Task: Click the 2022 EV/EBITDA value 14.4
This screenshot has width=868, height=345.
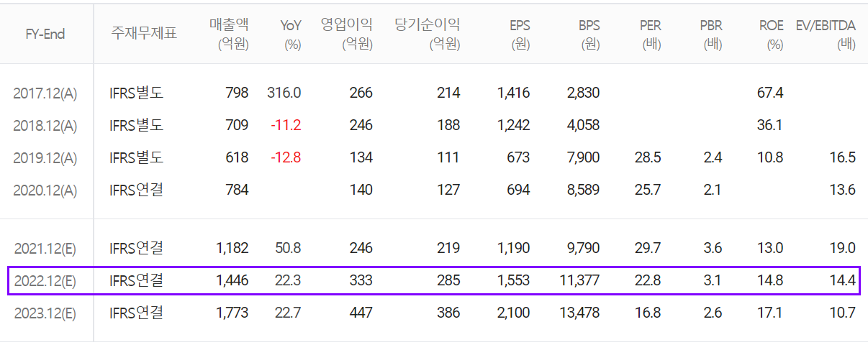Action: 843,280
